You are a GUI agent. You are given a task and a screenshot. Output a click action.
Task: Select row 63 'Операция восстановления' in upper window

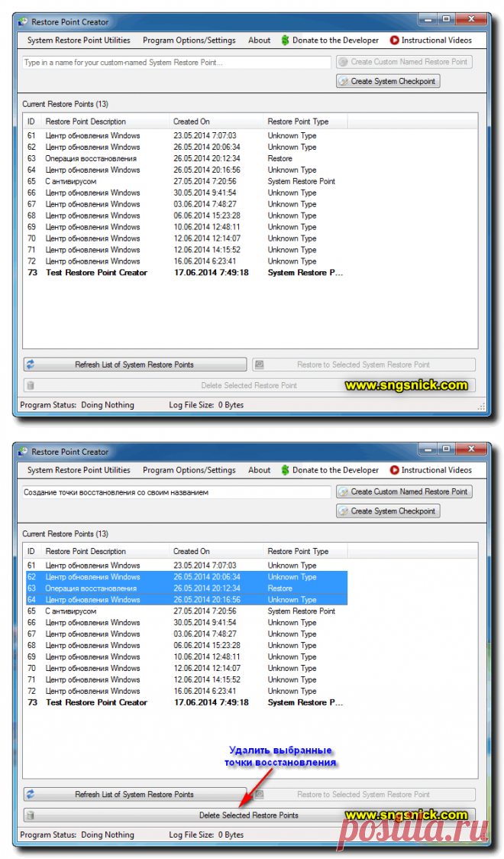point(186,158)
